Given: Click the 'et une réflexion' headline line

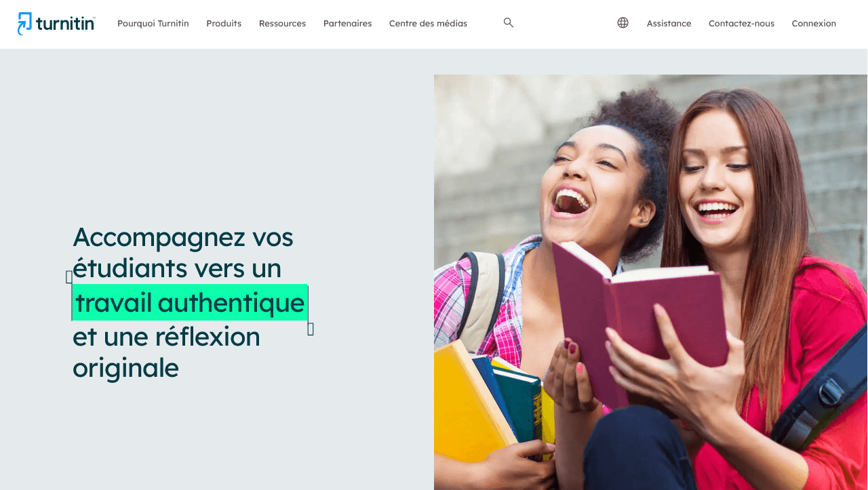Looking at the screenshot, I should tap(167, 337).
